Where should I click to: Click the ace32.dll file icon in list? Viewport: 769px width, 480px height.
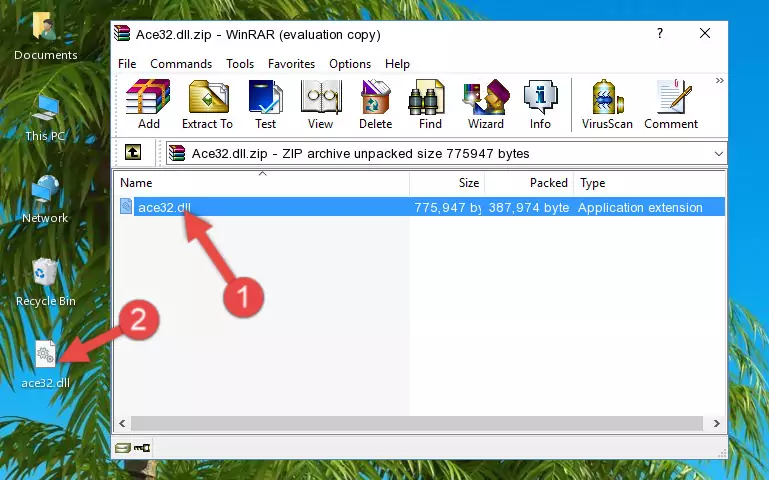126,206
